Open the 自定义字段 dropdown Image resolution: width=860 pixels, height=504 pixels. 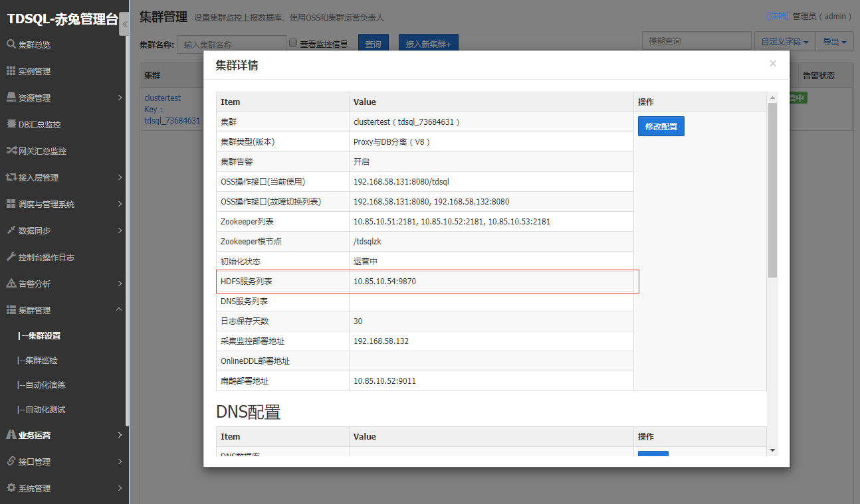click(784, 42)
